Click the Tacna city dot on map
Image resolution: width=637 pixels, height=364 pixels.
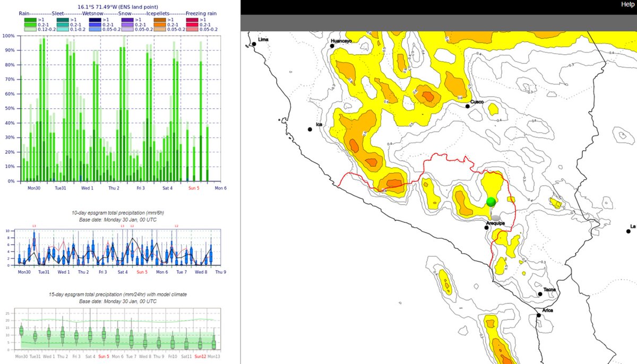point(540,294)
